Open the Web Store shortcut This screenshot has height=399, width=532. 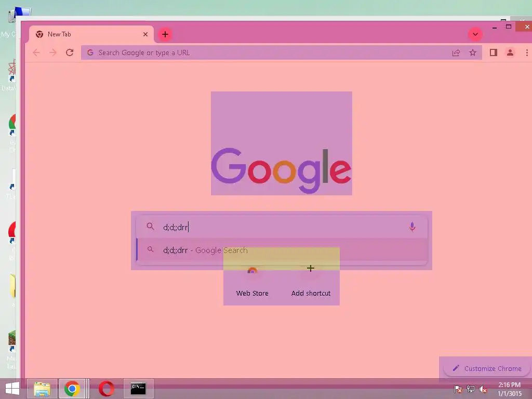pos(252,282)
